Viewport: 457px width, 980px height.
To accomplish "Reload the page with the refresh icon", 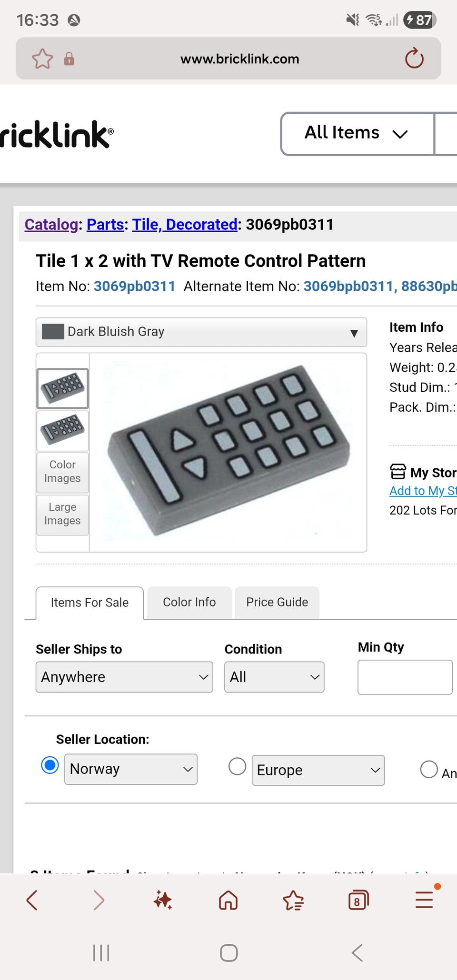I will point(414,59).
